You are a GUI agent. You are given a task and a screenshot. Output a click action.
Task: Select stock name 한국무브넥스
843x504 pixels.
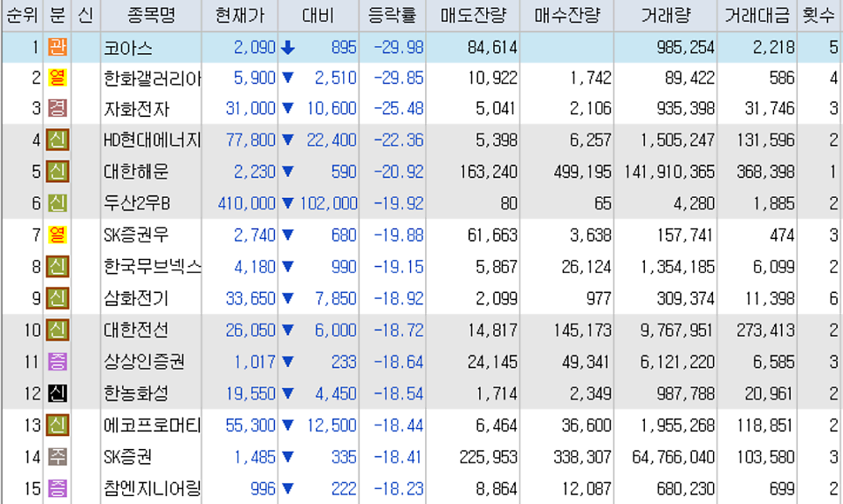tap(152, 267)
